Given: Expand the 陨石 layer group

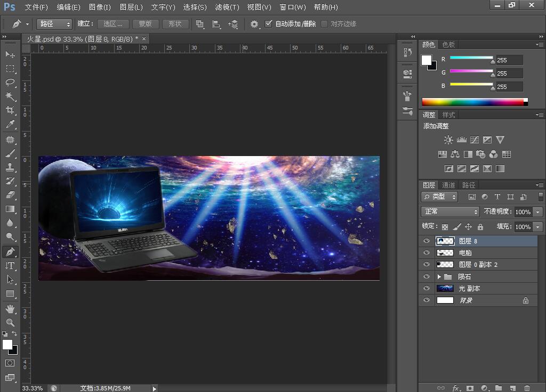Looking at the screenshot, I should tap(439, 277).
